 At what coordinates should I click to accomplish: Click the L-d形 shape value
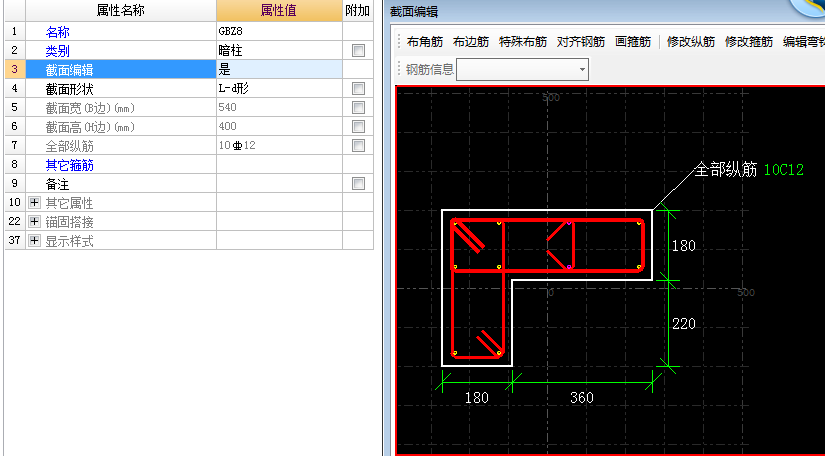pos(279,88)
